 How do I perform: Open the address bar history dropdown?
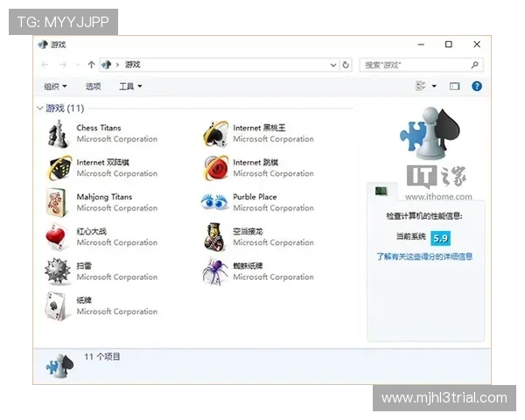[333, 65]
